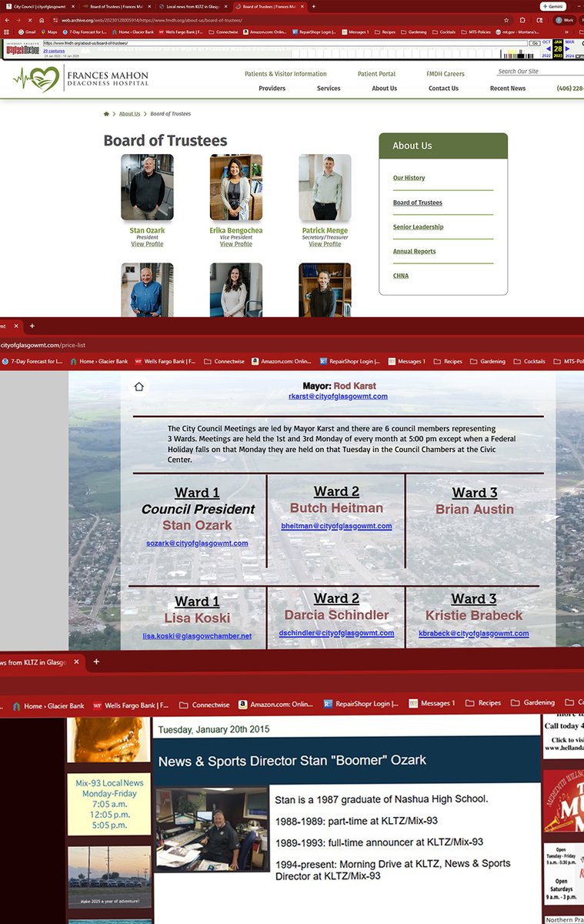Screen dimensions: 584x924
Task: Click rkarst@cityofglasgowmt.com email link
Action: click(x=338, y=397)
